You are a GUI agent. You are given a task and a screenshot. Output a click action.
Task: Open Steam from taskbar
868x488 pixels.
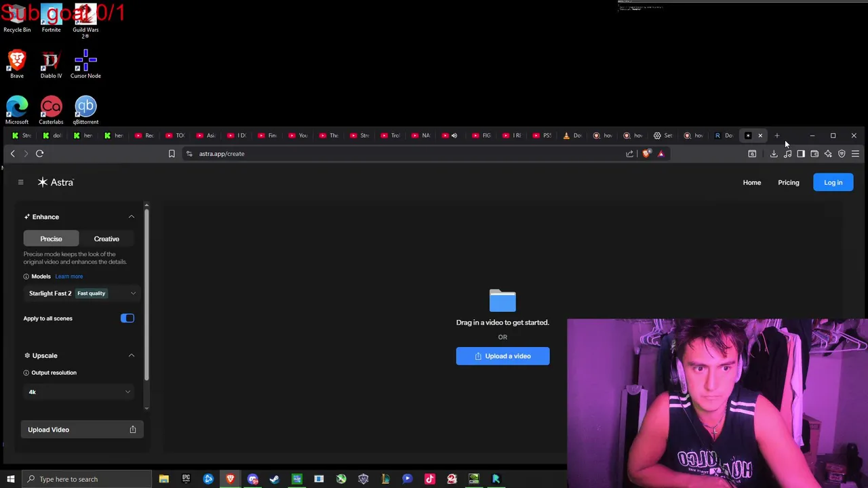click(275, 479)
